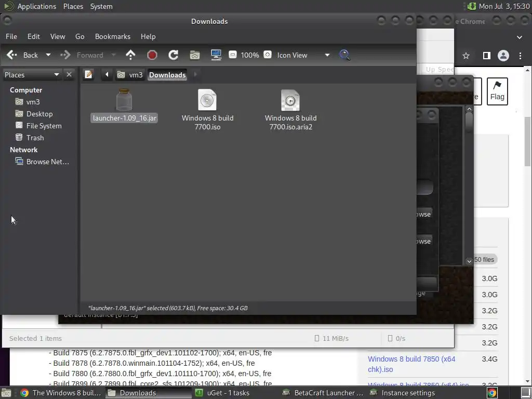The width and height of the screenshot is (532, 399).
Task: Open Home folder toolbar icon
Action: coord(195,55)
